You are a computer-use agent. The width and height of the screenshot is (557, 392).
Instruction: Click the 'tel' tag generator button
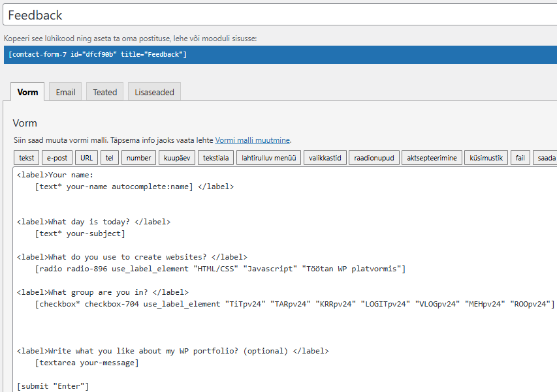[109, 158]
